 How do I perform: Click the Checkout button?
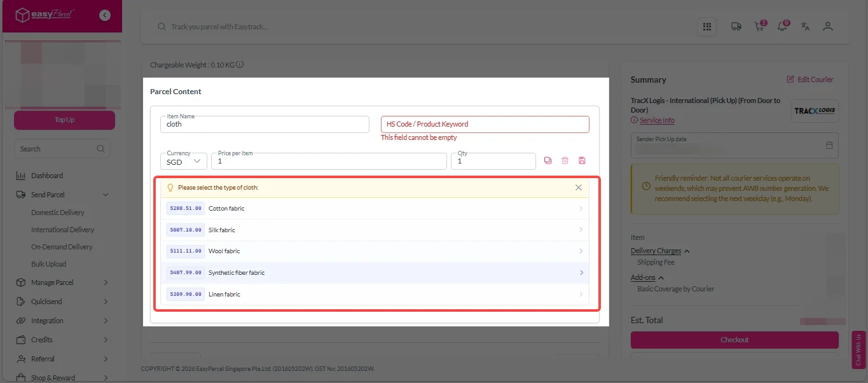(734, 340)
